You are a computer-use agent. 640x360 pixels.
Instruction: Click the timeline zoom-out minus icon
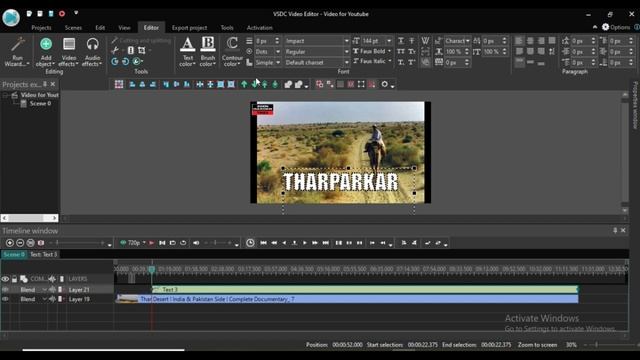pos(20,243)
